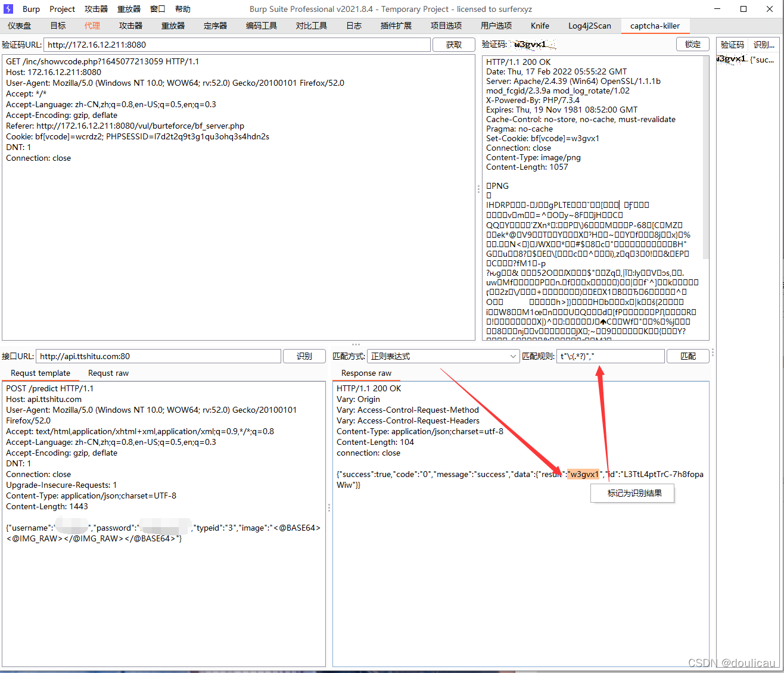Click the 识别 button
Image resolution: width=784 pixels, height=673 pixels.
click(304, 356)
